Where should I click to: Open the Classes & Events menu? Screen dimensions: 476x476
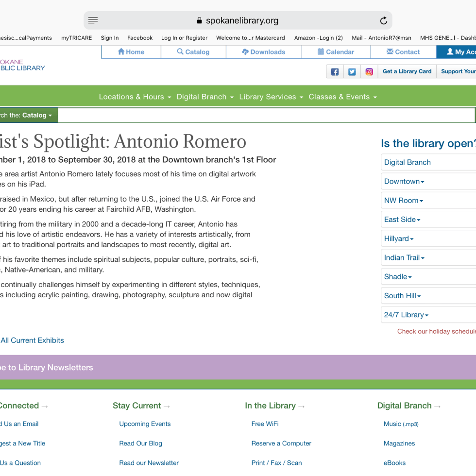(x=342, y=97)
